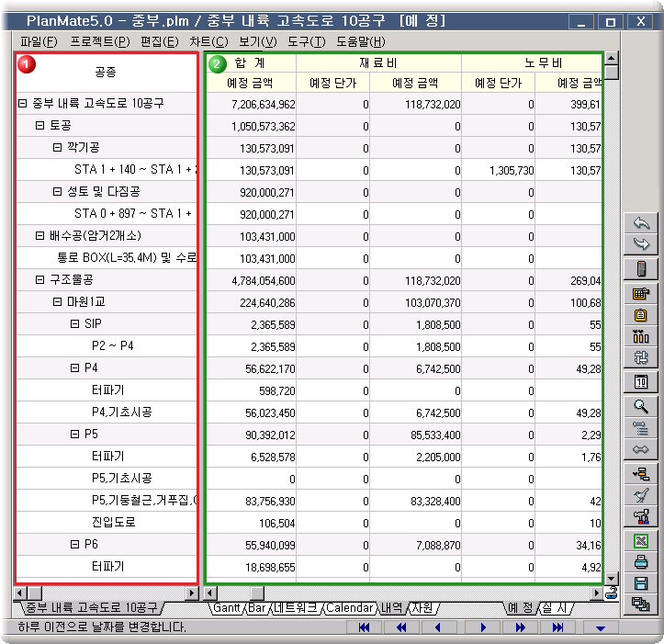
Task: Click the clipboard icon in right toolbar
Action: point(641,315)
